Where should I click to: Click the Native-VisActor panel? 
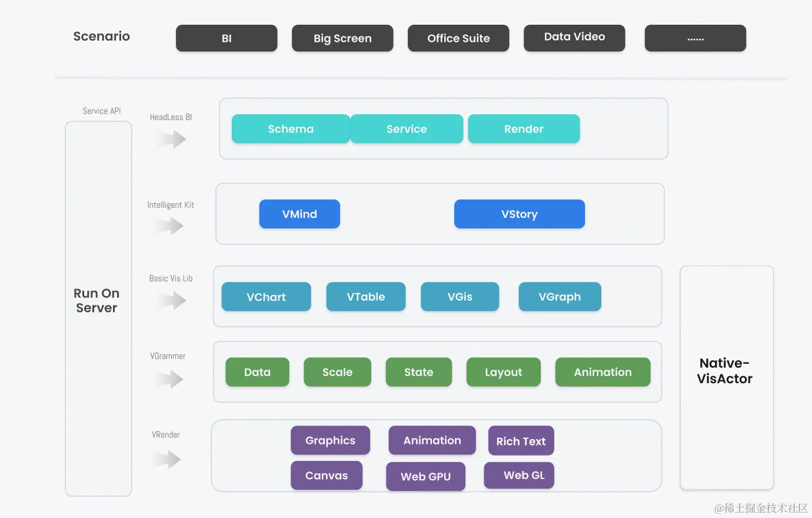pos(727,377)
